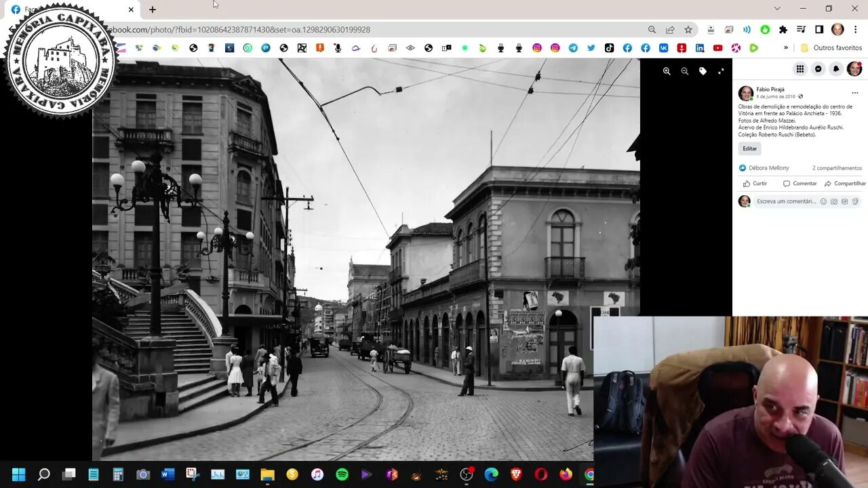This screenshot has width=868, height=488.
Task: Add GIF to the comment
Action: coord(844,201)
